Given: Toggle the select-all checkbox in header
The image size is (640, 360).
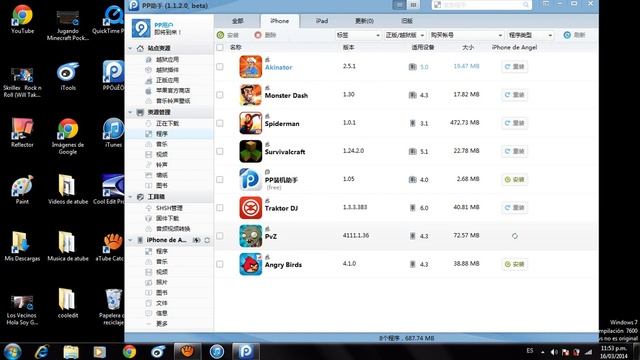Looking at the screenshot, I should [x=220, y=47].
